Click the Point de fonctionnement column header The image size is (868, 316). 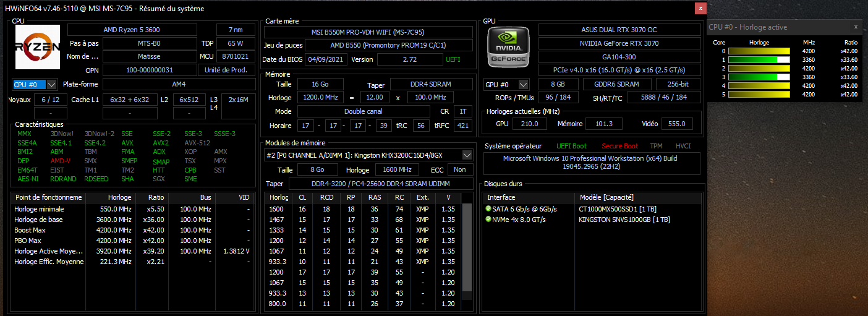48,197
